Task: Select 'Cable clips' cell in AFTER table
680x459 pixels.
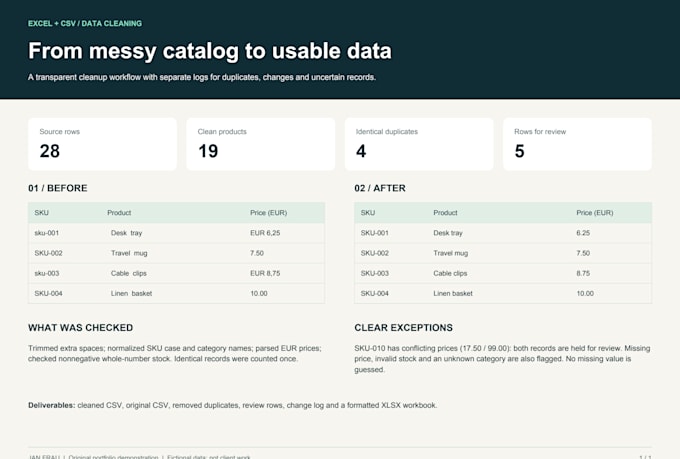Action: point(450,273)
